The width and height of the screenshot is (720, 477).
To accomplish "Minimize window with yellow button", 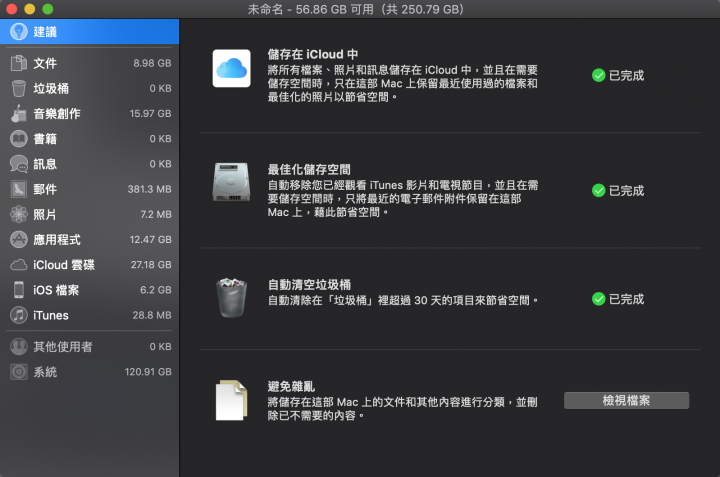I will point(29,9).
